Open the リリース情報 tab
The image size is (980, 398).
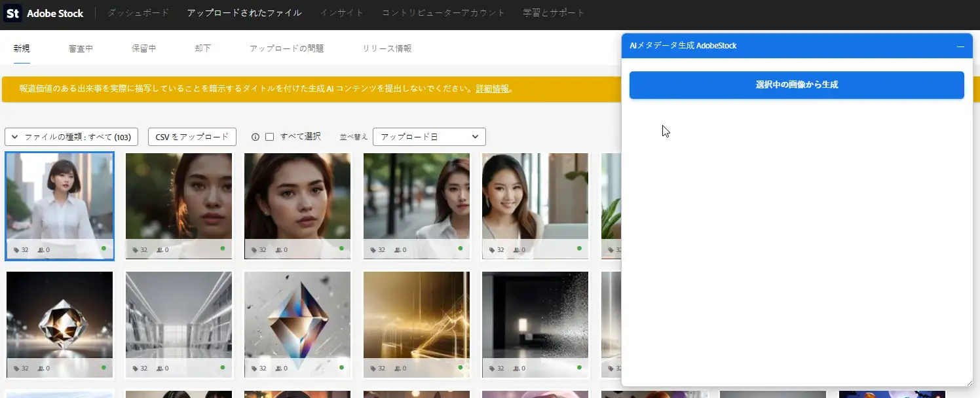387,48
